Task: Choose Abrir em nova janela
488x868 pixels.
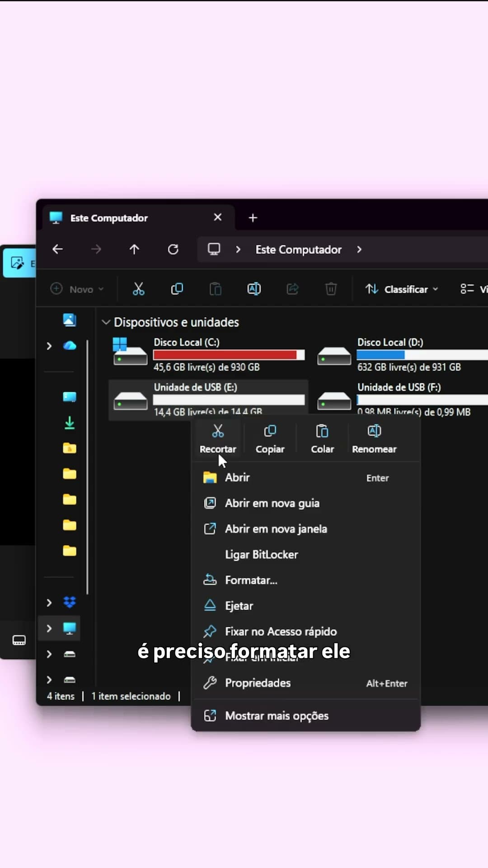Action: [306, 529]
